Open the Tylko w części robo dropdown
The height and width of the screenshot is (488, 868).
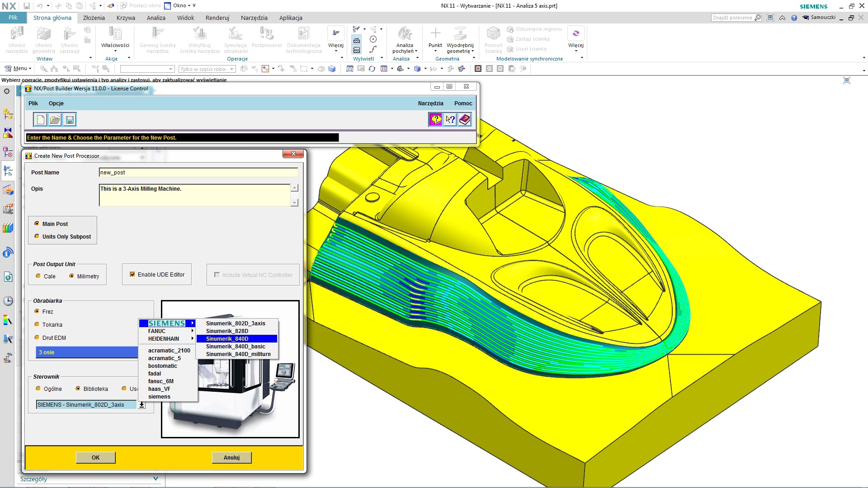click(x=207, y=69)
